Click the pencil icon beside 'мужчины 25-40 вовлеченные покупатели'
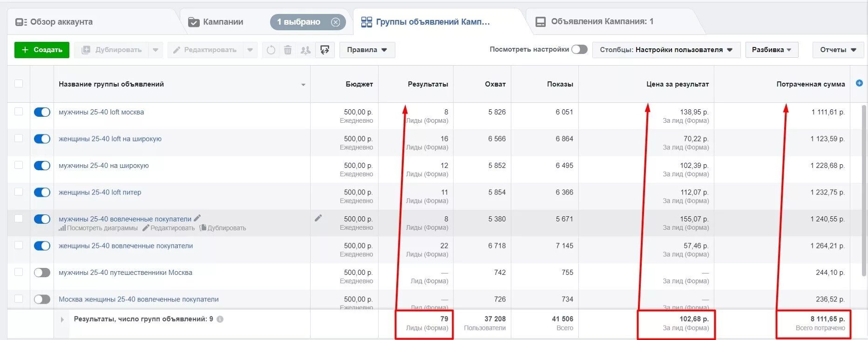868x340 pixels. (x=197, y=218)
